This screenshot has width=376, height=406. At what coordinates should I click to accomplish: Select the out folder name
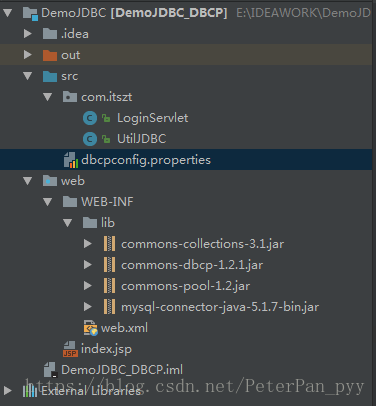click(71, 55)
